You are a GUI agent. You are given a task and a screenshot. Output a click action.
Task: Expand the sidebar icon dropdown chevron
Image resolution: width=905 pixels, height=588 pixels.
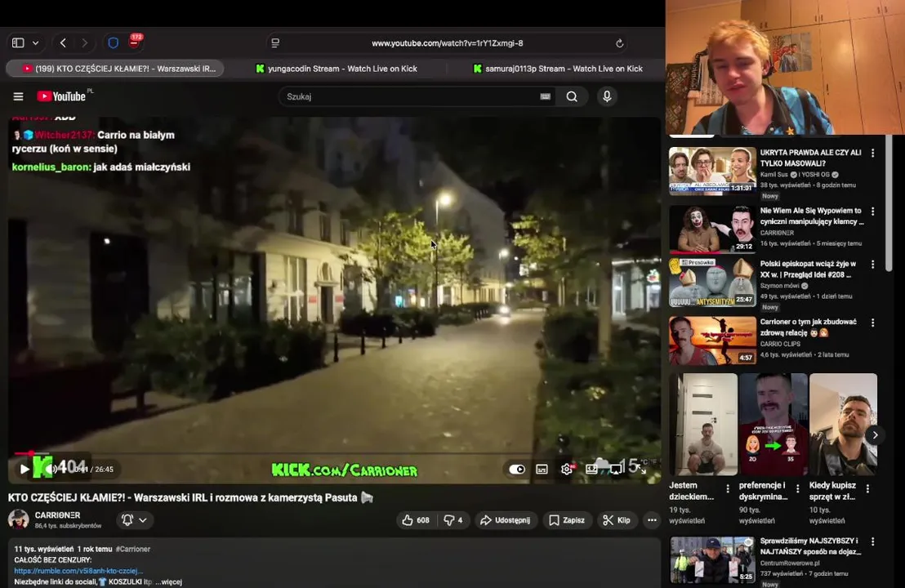(x=36, y=43)
